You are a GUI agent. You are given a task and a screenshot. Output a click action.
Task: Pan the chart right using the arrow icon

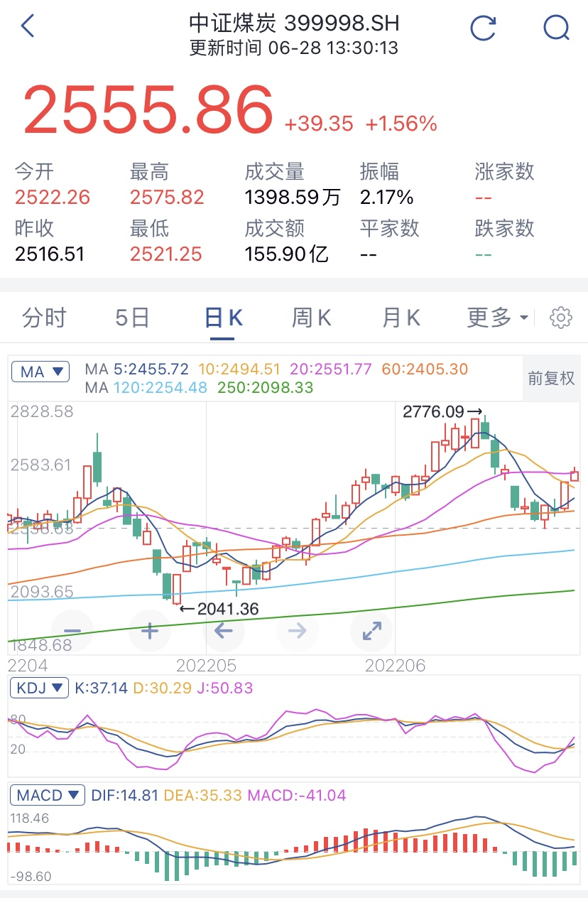pyautogui.click(x=298, y=630)
